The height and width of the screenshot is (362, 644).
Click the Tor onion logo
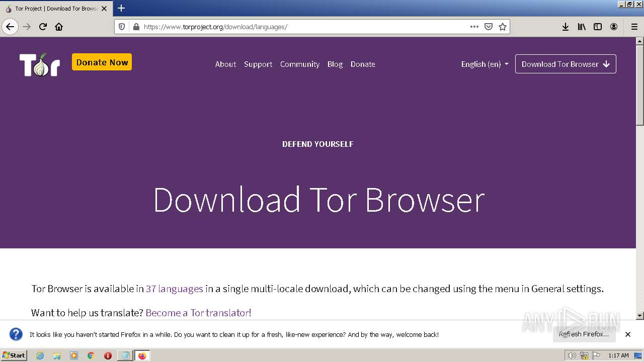40,64
